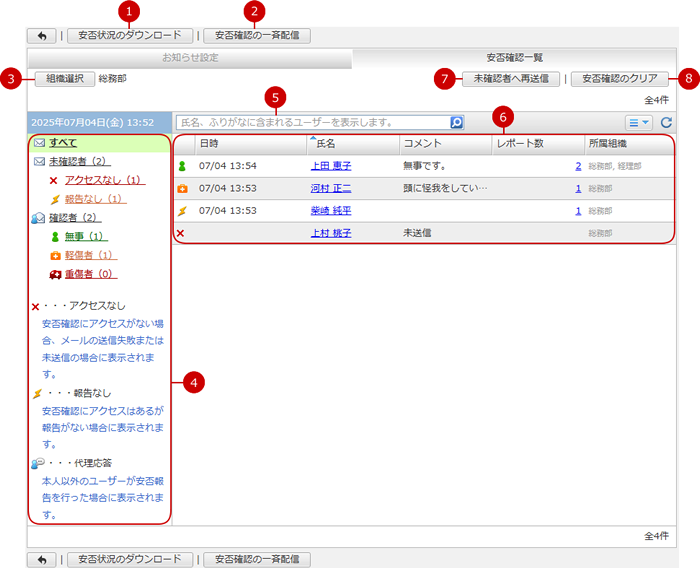Click the name search input field
The height and width of the screenshot is (568, 700).
[x=313, y=122]
